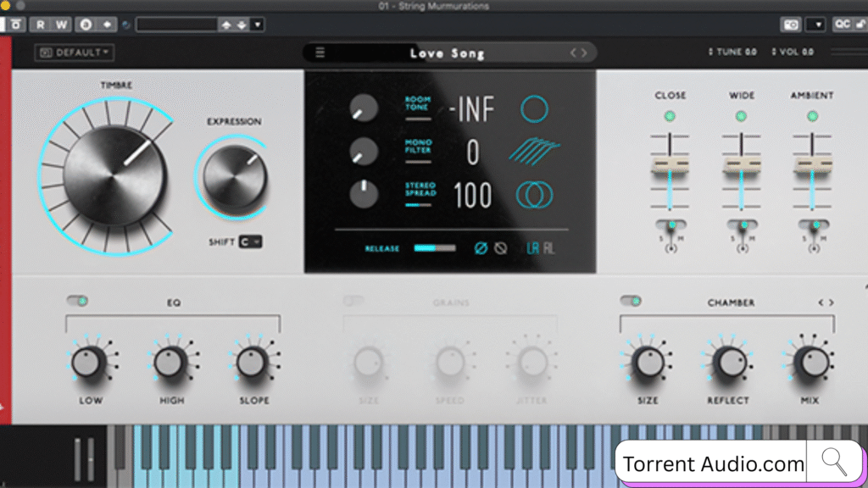Screen dimensions: 868x488
Task: Toggle the Close mic power LED
Action: [x=670, y=116]
